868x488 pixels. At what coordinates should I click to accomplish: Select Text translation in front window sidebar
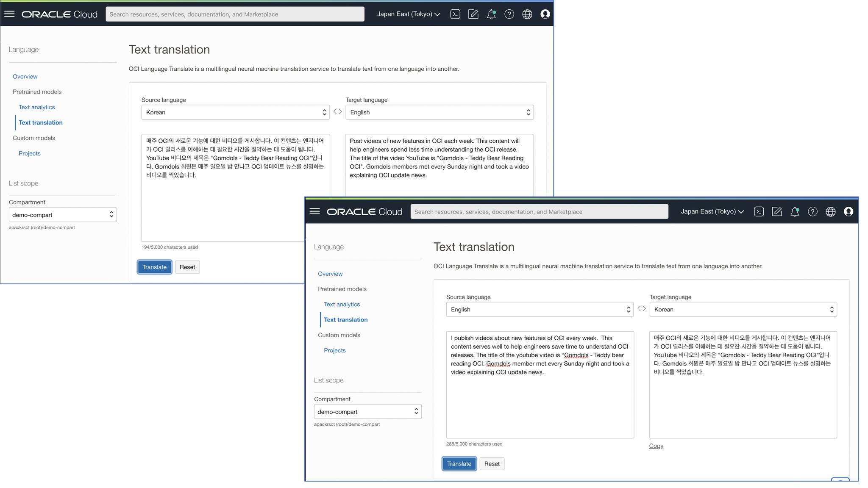346,320
